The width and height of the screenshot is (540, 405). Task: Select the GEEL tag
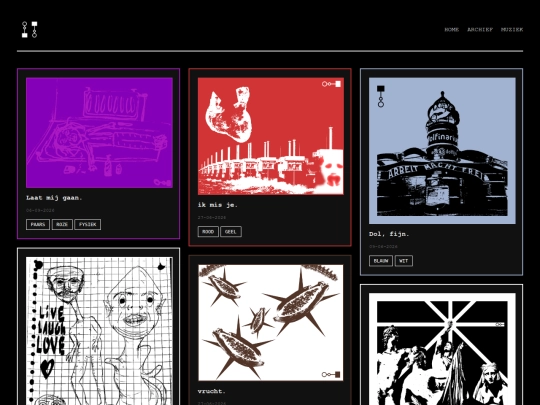(231, 232)
